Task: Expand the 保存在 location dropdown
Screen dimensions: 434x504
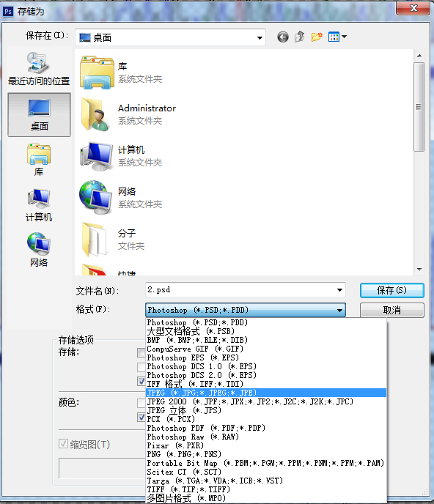Action: coord(260,37)
